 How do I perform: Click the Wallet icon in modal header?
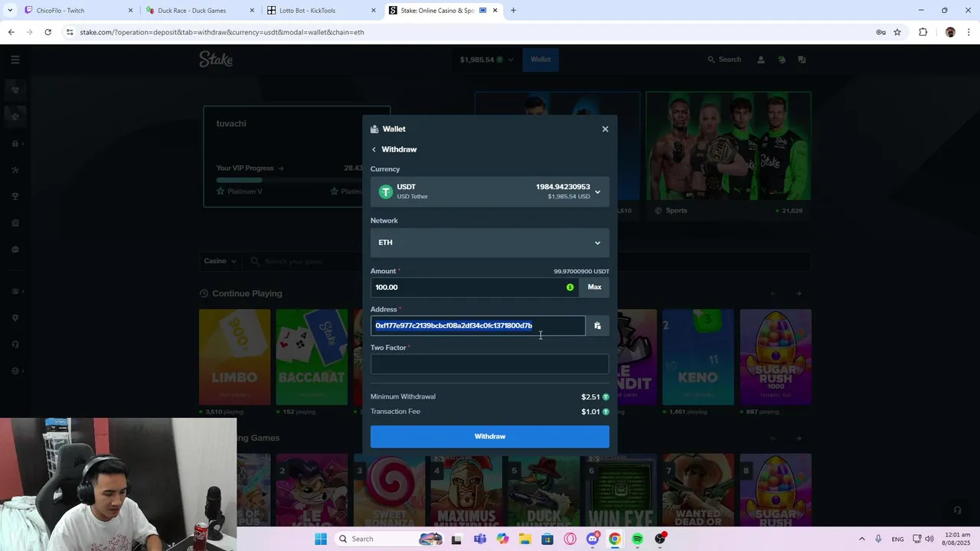pos(374,129)
